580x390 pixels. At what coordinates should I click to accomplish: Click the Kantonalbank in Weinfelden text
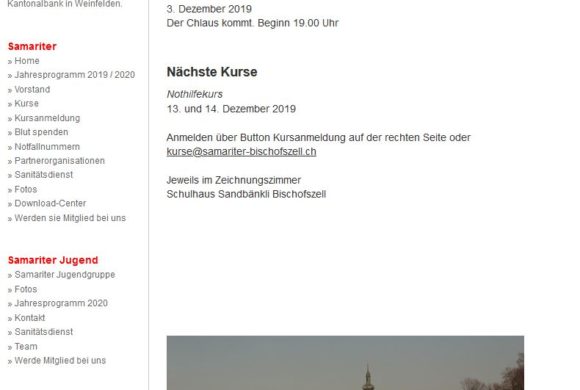click(x=64, y=4)
